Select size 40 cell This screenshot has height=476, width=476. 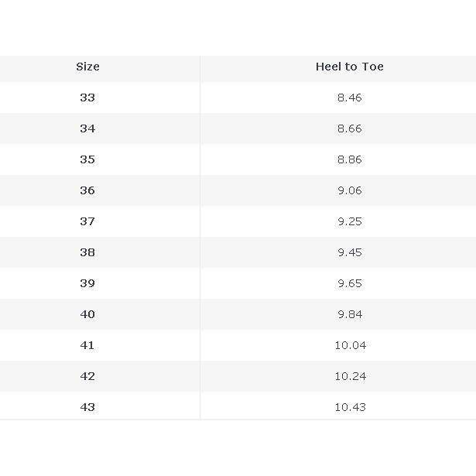(87, 314)
